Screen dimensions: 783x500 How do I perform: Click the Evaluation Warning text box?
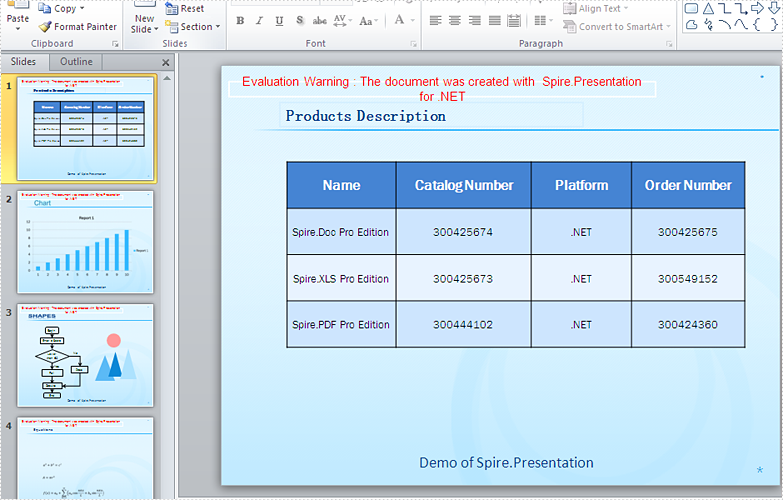coord(442,89)
